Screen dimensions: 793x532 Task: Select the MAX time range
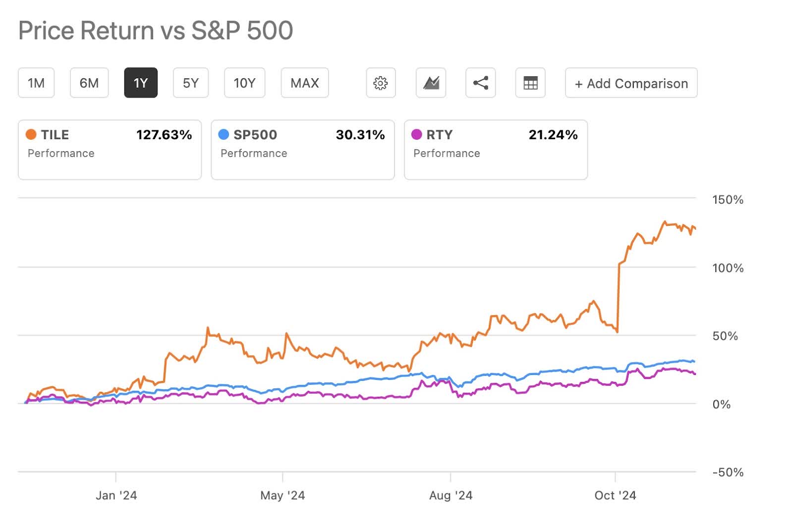point(305,83)
